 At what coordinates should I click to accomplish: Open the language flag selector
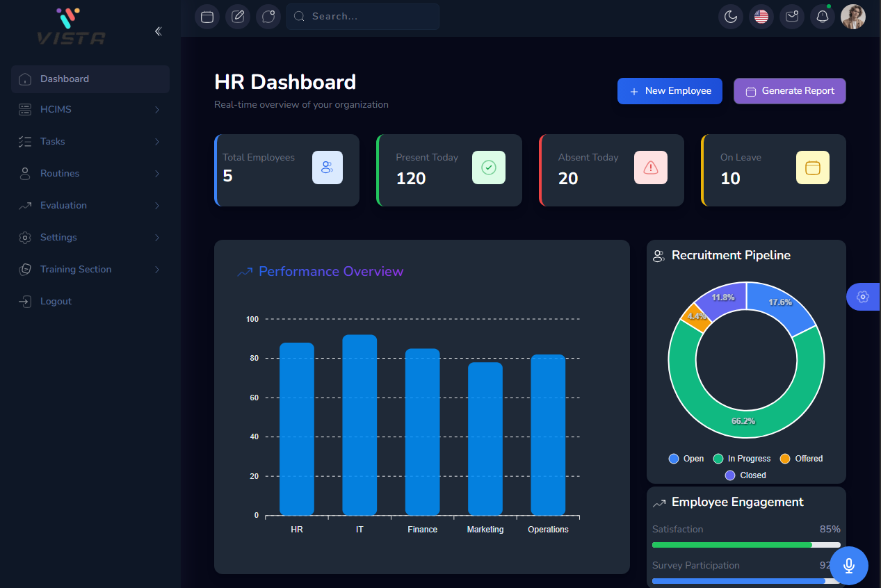pyautogui.click(x=761, y=17)
